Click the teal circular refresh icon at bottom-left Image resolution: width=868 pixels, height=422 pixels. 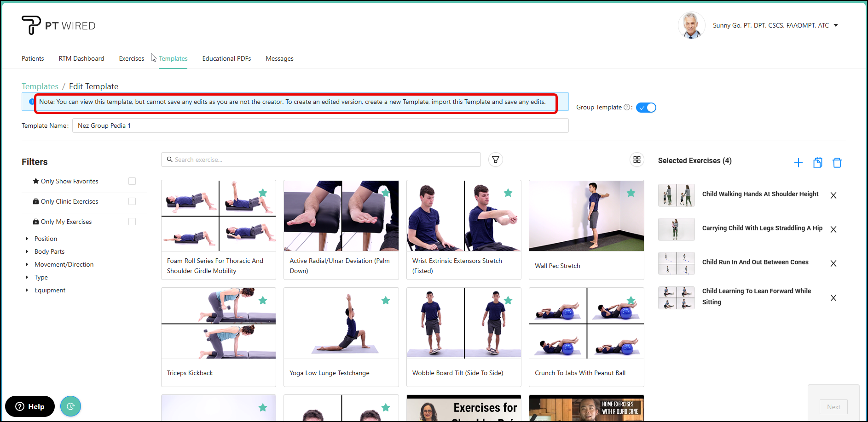[x=70, y=406]
